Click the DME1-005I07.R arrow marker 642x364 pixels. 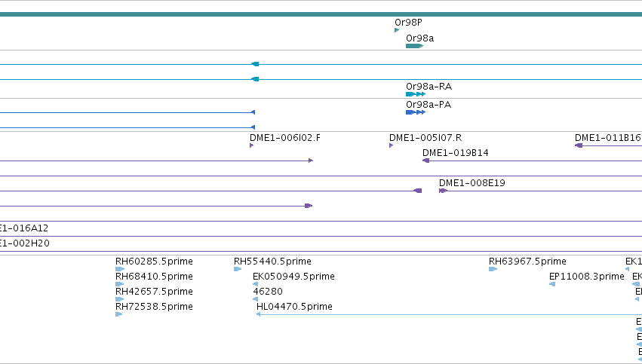coord(392,145)
